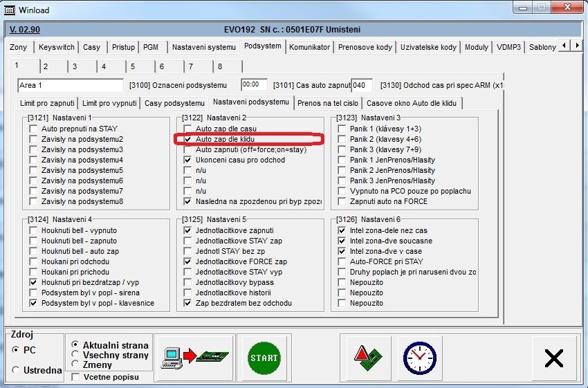Enable Auto zap dle casu checkbox

[188, 129]
